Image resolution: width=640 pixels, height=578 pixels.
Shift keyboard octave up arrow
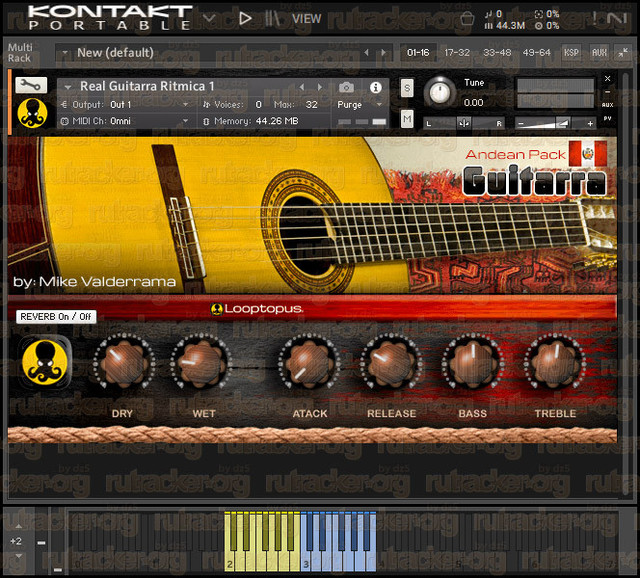(18, 527)
